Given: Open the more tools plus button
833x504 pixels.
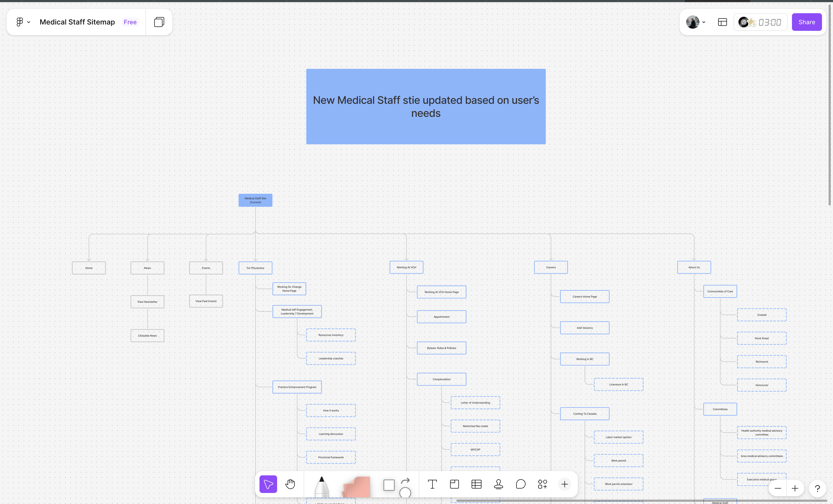Looking at the screenshot, I should (x=565, y=484).
